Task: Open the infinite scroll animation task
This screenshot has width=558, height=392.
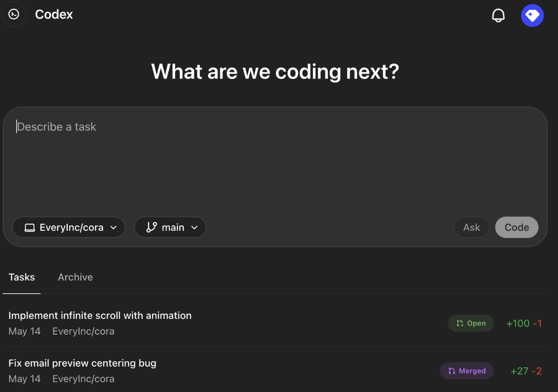Action: point(100,315)
